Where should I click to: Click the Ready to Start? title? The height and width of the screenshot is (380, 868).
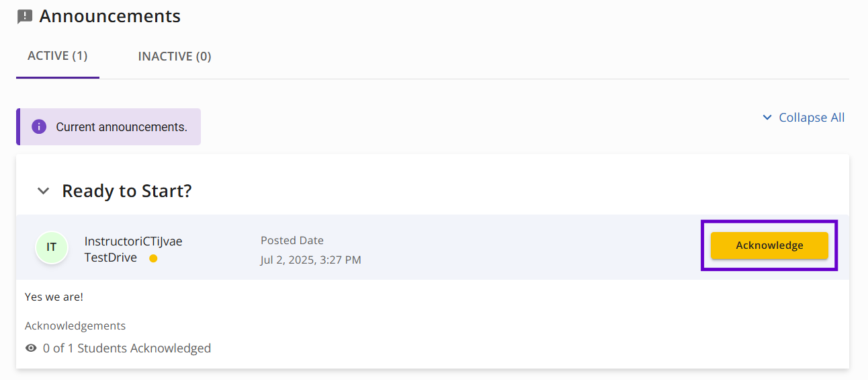coord(127,191)
